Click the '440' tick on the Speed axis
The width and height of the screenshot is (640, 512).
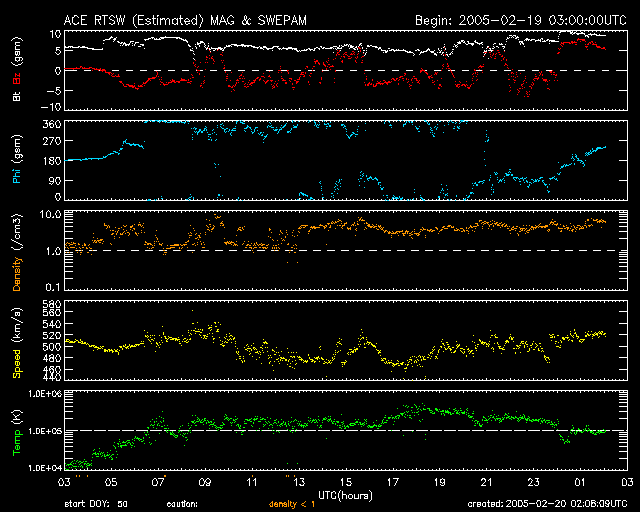(51, 377)
